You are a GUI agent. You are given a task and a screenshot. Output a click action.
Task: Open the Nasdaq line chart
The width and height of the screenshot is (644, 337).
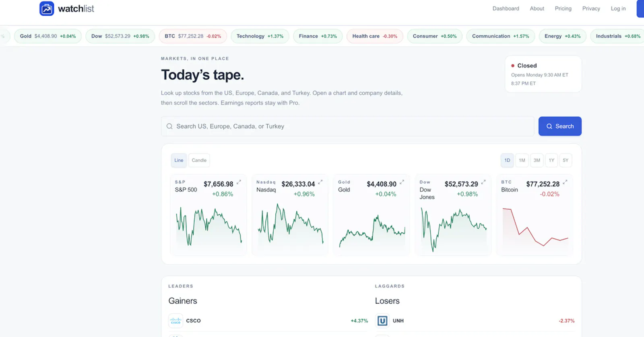tap(290, 224)
